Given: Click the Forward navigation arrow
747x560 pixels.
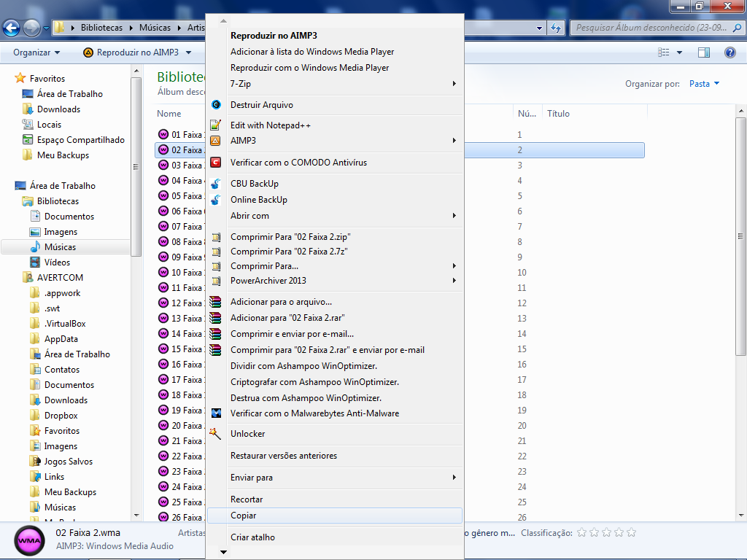Looking at the screenshot, I should coord(32,28).
